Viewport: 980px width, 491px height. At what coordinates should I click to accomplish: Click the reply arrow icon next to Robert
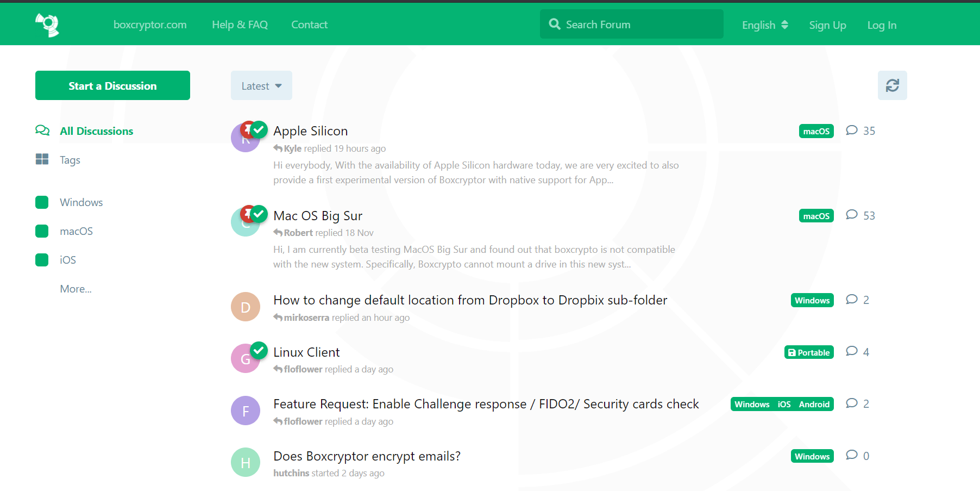[x=278, y=233]
